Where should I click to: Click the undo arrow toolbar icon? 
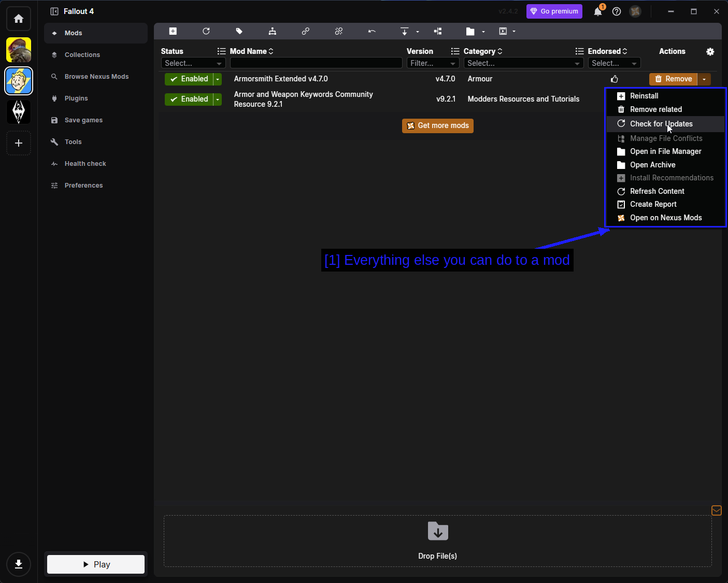tap(372, 31)
